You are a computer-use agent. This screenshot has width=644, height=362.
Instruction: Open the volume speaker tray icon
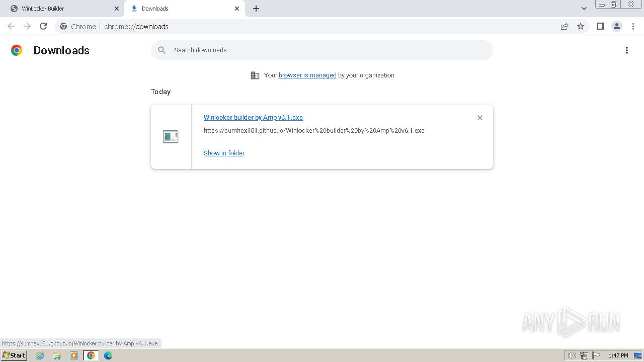tap(572, 355)
